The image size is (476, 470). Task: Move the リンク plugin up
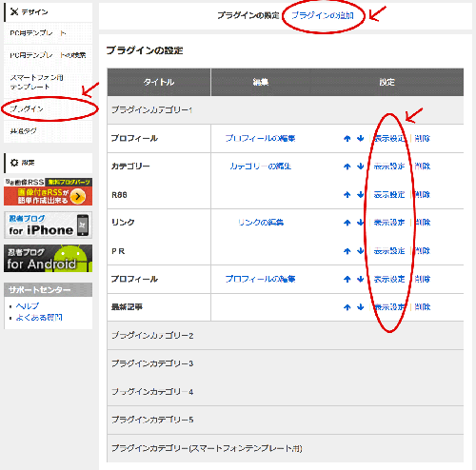347,223
